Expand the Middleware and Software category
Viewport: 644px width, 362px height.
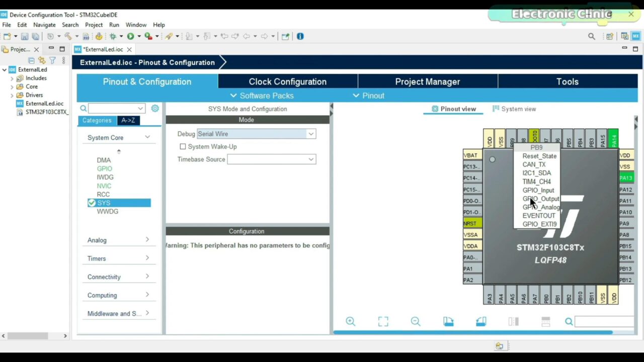147,313
